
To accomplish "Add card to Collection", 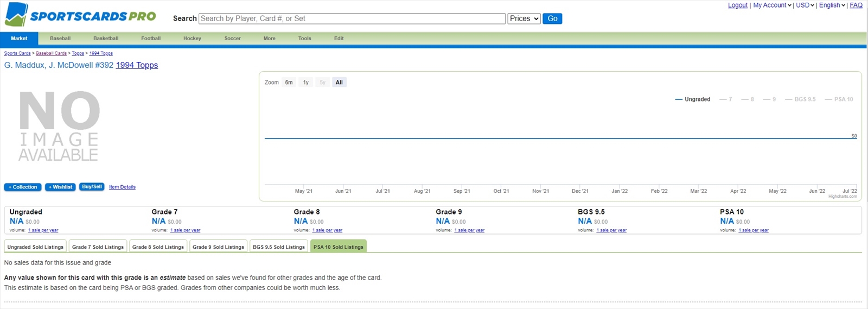I will click(23, 187).
